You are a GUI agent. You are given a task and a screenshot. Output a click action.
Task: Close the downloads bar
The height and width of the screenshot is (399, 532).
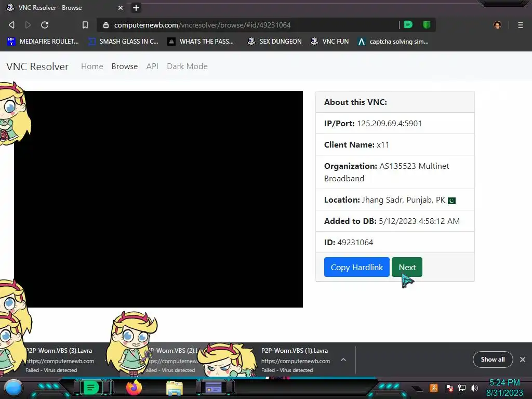click(x=523, y=360)
